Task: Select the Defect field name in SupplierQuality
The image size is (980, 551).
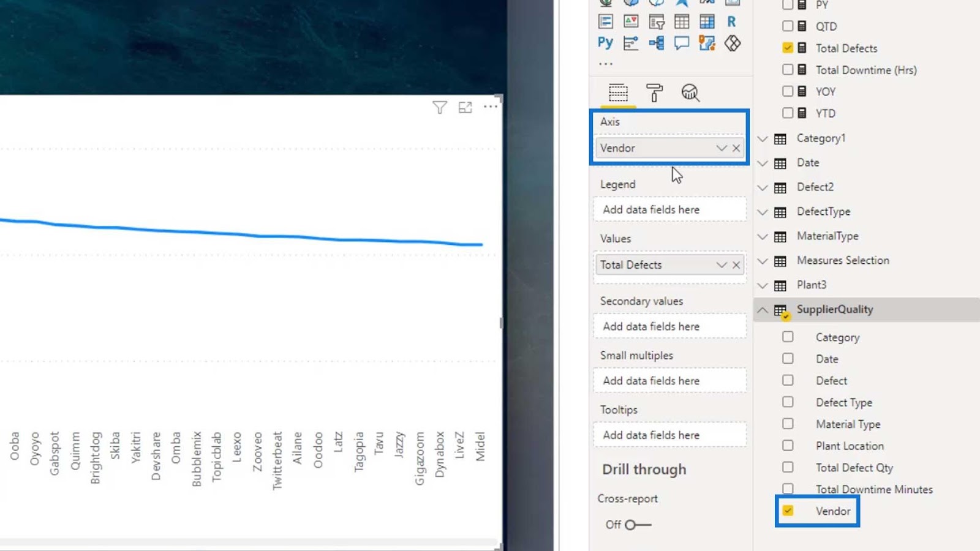Action: pyautogui.click(x=831, y=381)
